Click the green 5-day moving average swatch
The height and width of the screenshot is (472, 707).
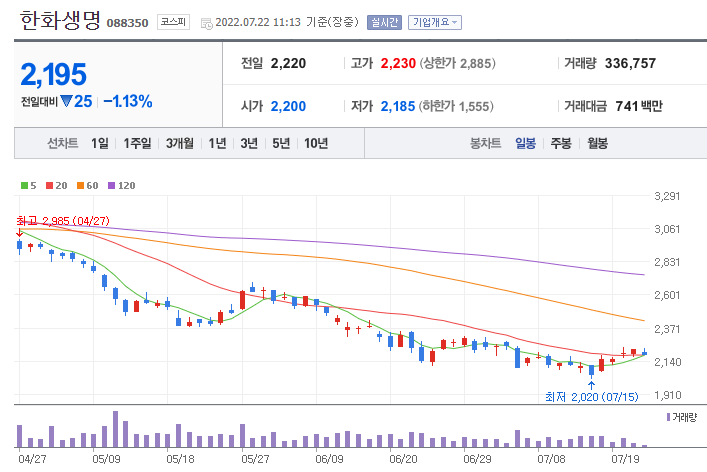point(24,185)
